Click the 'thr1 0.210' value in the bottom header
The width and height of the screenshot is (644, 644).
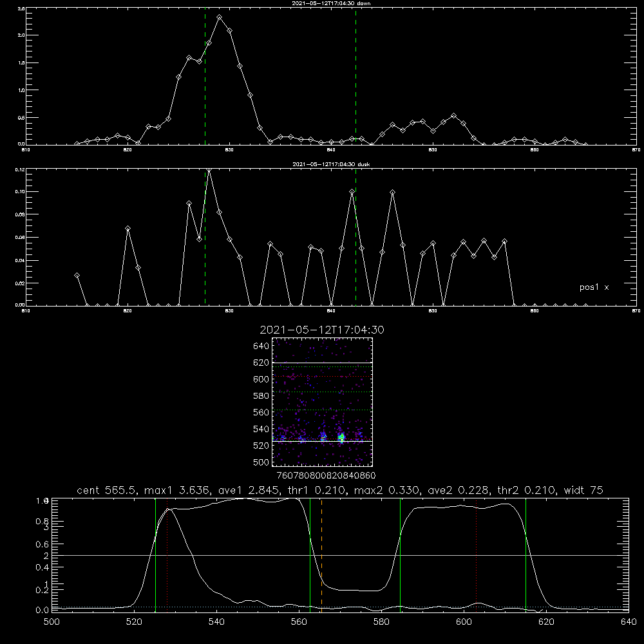317,490
